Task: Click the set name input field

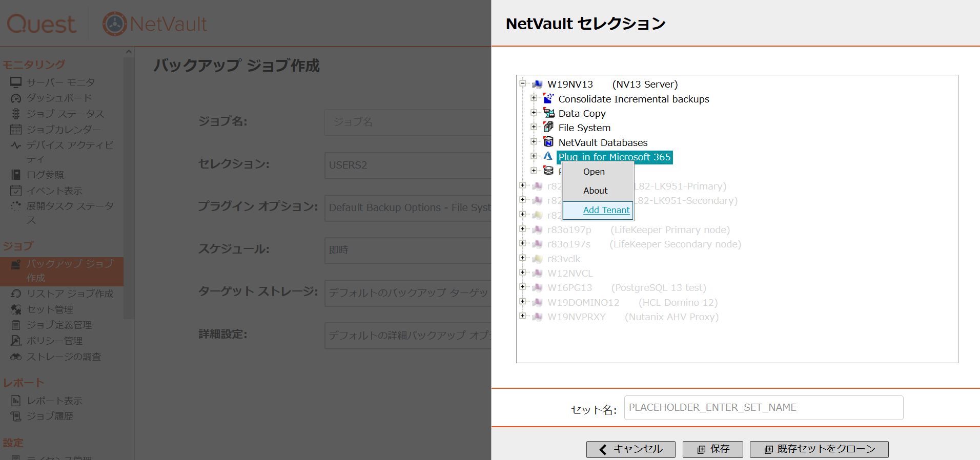Action: click(x=764, y=408)
